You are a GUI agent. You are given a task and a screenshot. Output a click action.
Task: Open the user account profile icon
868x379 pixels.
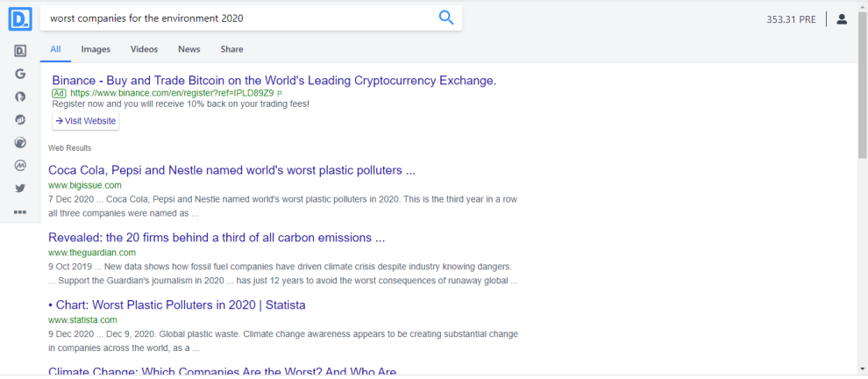(x=842, y=19)
